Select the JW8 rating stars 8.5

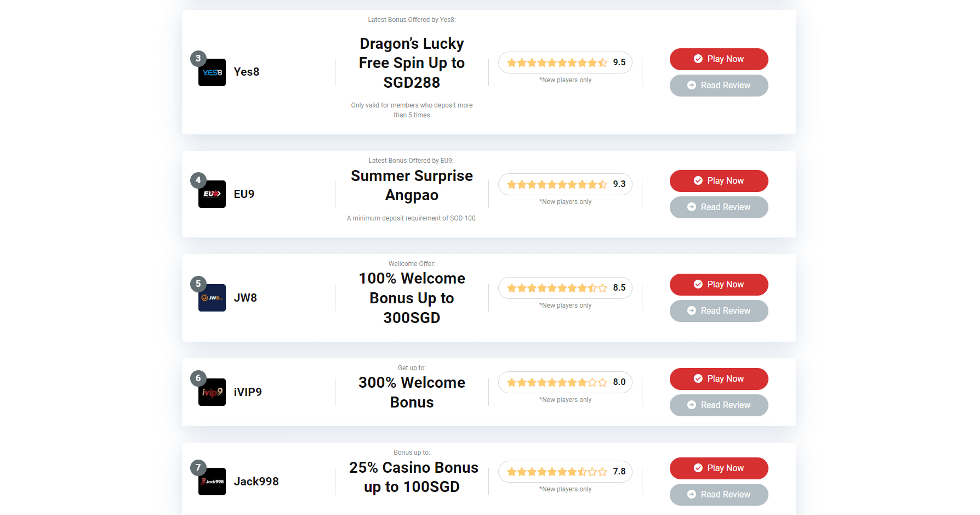[565, 288]
